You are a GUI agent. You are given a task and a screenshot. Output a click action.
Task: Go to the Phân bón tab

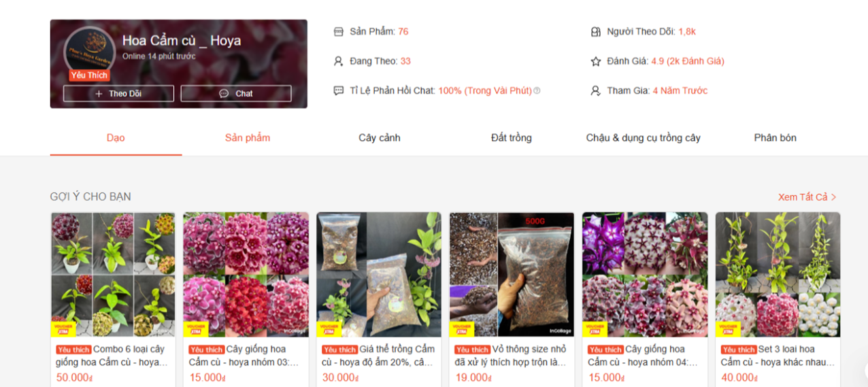tap(775, 137)
